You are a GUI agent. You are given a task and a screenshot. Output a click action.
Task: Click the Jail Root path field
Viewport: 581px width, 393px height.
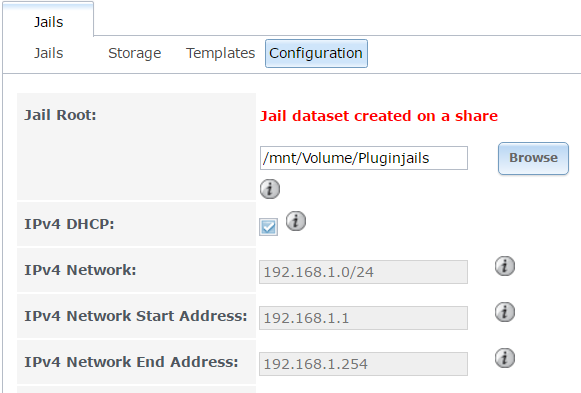[x=363, y=158]
